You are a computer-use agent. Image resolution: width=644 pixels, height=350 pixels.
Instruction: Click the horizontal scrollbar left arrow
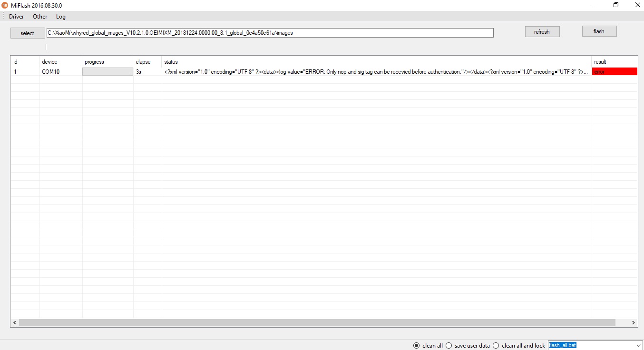coord(15,322)
